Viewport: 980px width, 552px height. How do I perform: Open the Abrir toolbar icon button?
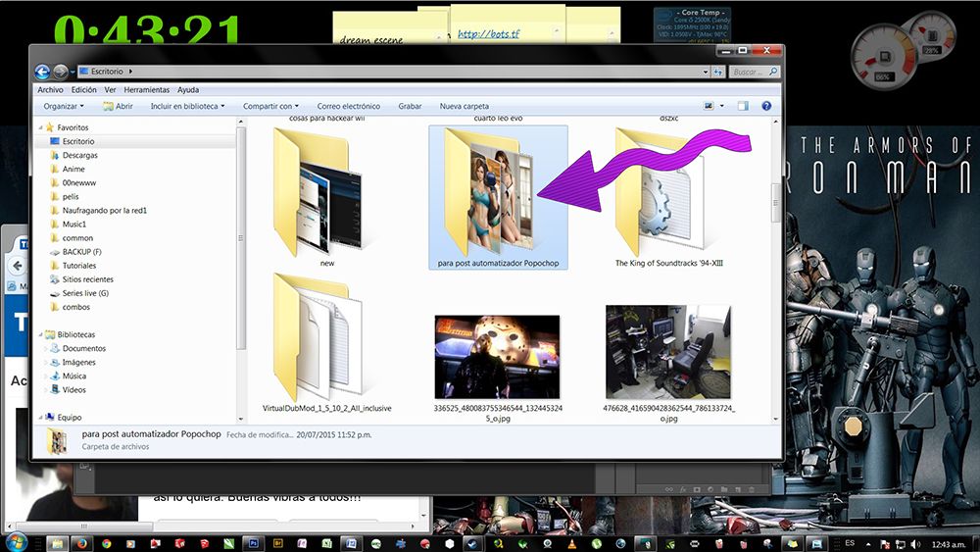pos(118,106)
